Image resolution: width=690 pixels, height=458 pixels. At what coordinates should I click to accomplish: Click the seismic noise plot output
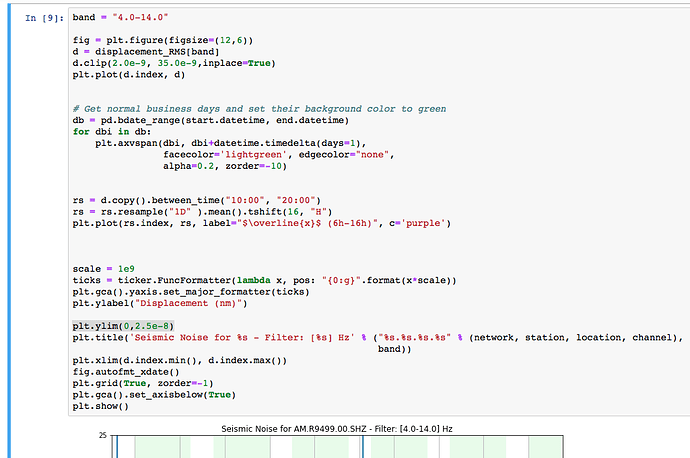337,447
